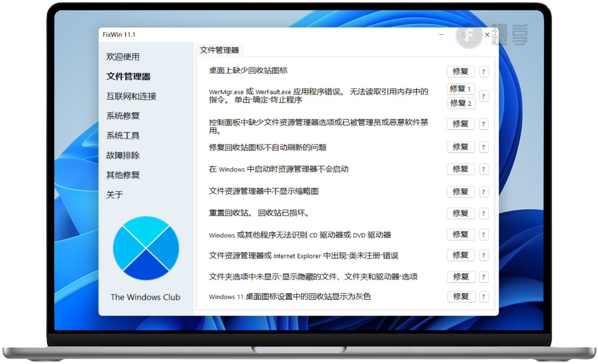Go to 互联网和连接 section
The height and width of the screenshot is (364, 598).
click(131, 96)
